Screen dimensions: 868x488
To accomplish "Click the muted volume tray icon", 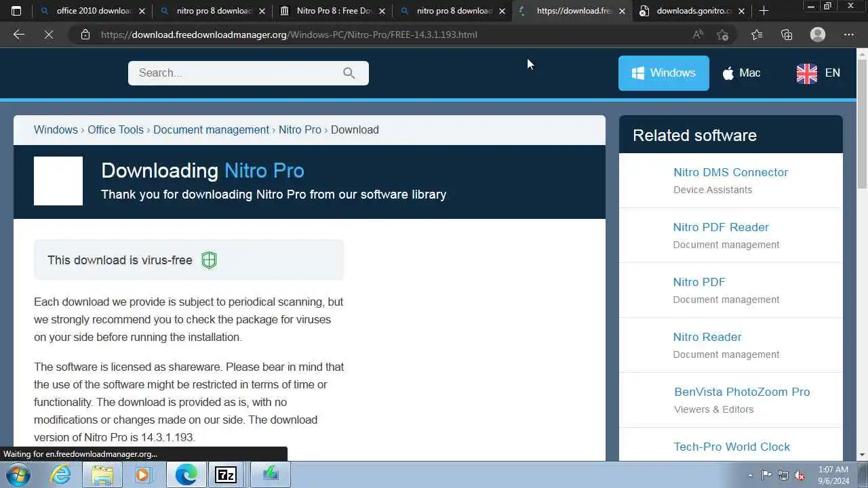I will (x=800, y=475).
